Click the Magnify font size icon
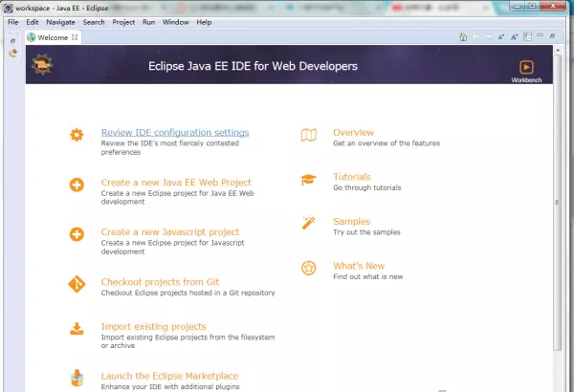The image size is (574, 392). coord(515,37)
